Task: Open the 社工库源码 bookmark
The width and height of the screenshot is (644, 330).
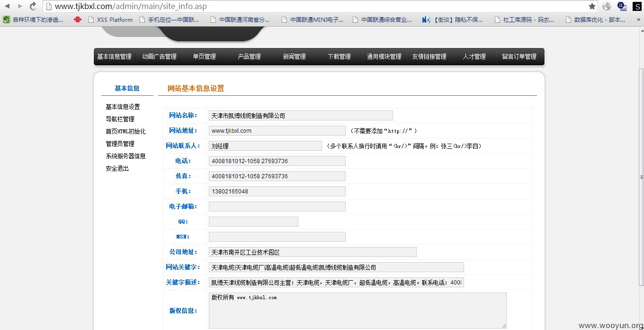Action: pyautogui.click(x=524, y=19)
